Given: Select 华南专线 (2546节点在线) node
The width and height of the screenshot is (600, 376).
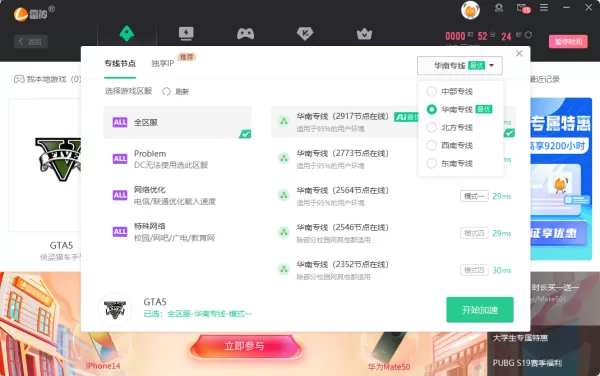Looking at the screenshot, I should 393,233.
